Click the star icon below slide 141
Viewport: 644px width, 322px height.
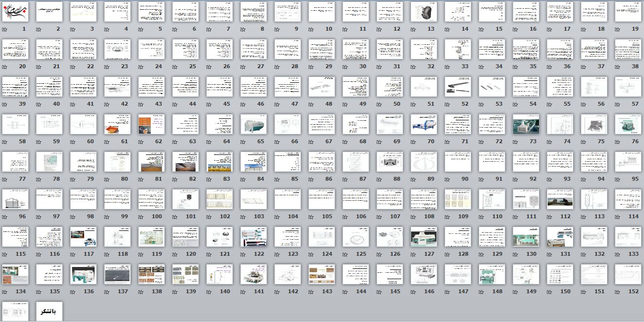click(243, 292)
